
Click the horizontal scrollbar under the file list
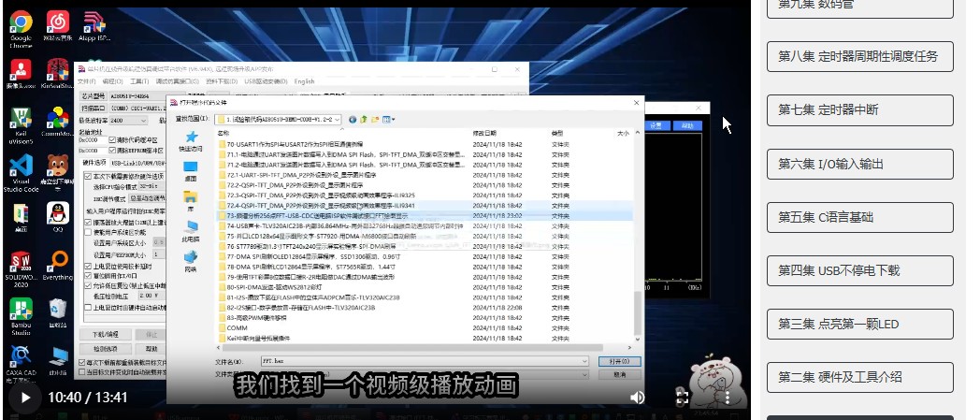(x=411, y=347)
